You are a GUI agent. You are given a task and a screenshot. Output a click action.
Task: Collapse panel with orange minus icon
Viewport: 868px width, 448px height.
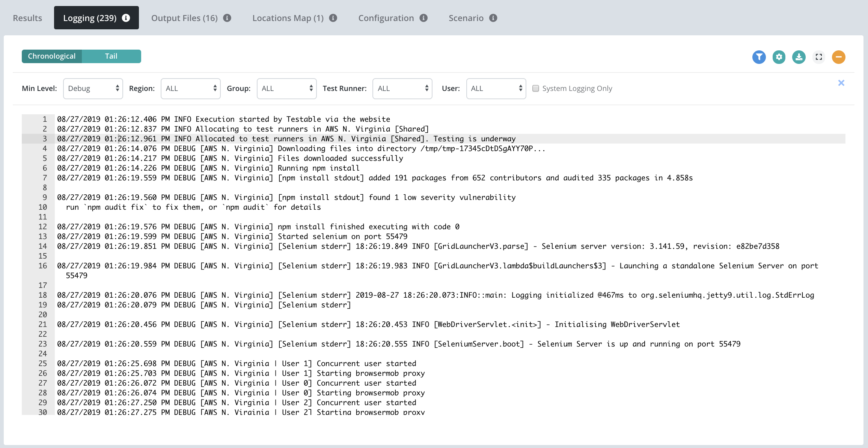838,57
